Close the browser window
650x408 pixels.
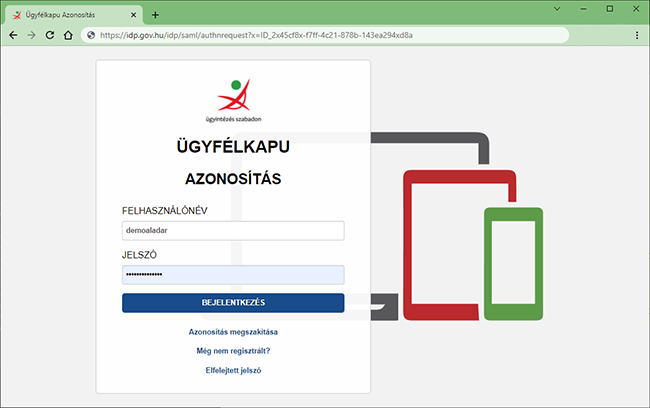click(x=636, y=9)
